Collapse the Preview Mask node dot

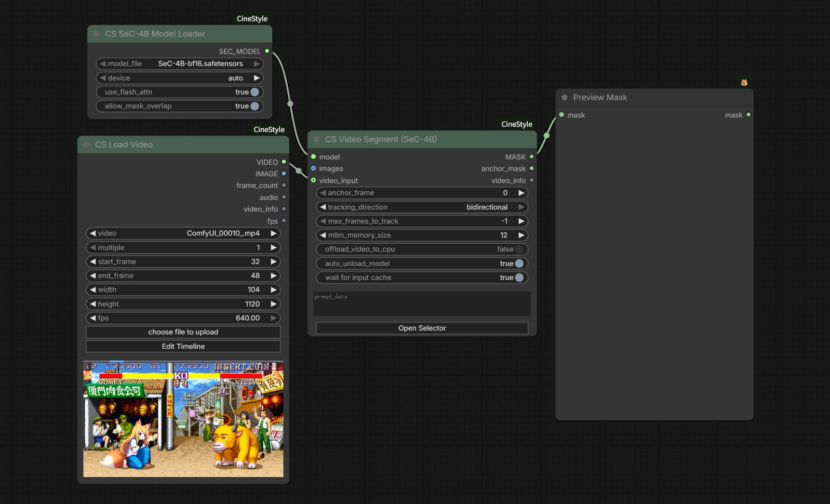pos(564,97)
